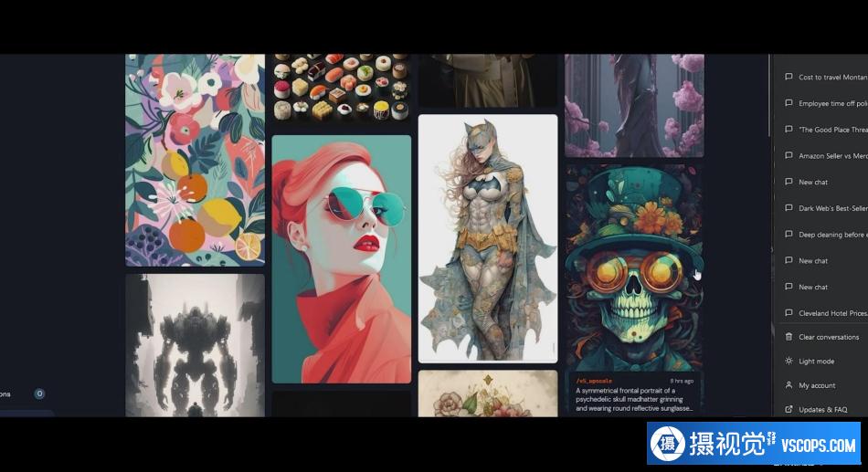Click external link icon beside Updates & FAQ
Image resolution: width=868 pixels, height=472 pixels.
(789, 410)
